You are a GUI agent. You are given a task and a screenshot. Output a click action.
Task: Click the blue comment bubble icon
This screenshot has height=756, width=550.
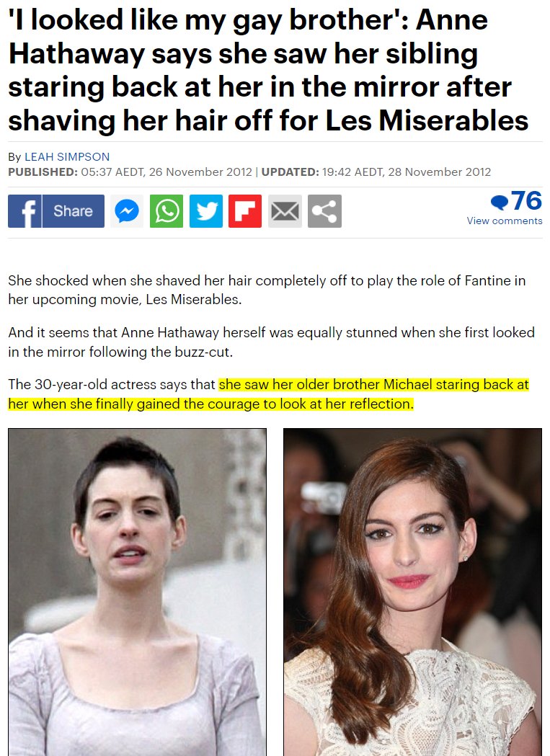(x=500, y=202)
